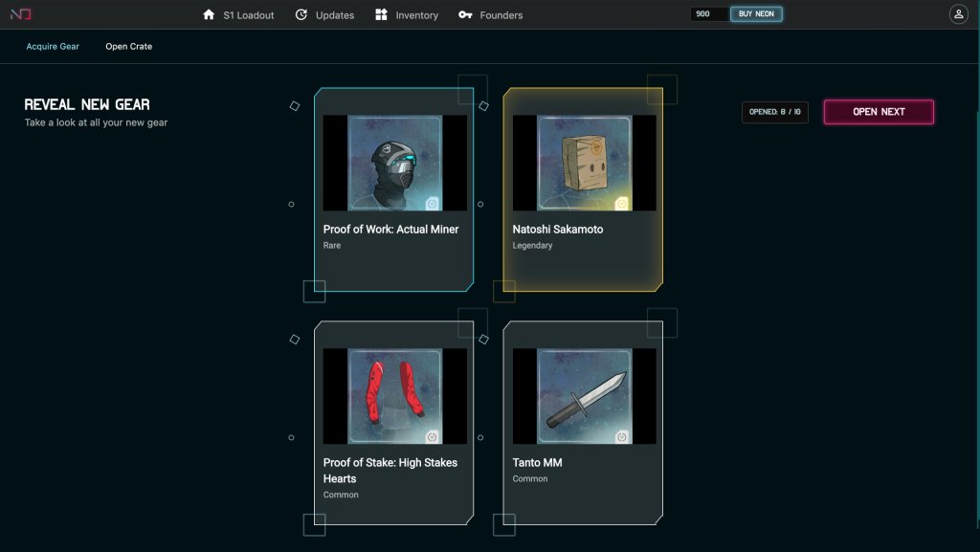This screenshot has height=552, width=980.
Task: Switch to the Acquire Gear tab
Action: (x=53, y=46)
